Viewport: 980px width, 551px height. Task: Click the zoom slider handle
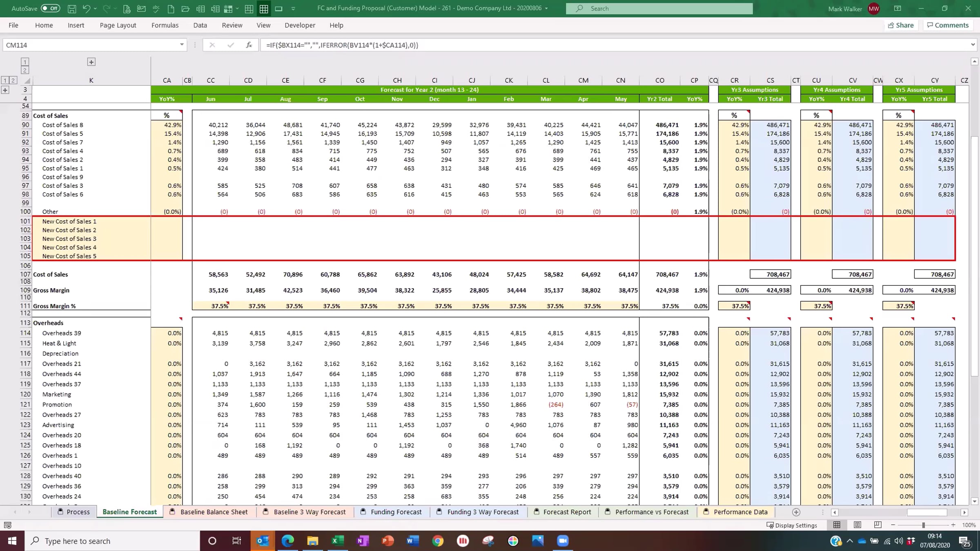(923, 525)
